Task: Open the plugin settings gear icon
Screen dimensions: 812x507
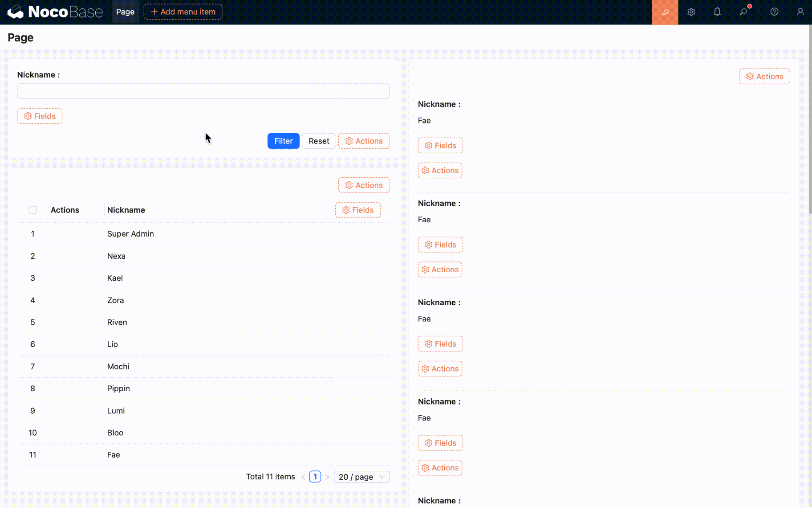Action: pyautogui.click(x=691, y=12)
